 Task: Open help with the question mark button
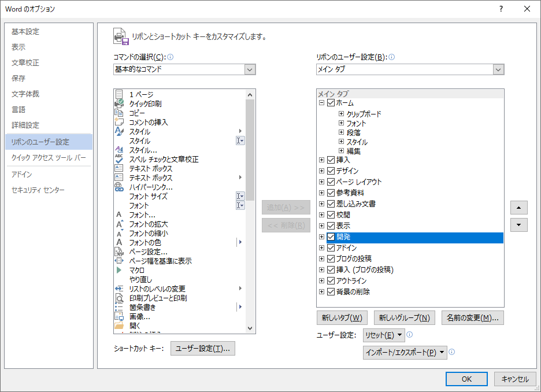(x=501, y=9)
